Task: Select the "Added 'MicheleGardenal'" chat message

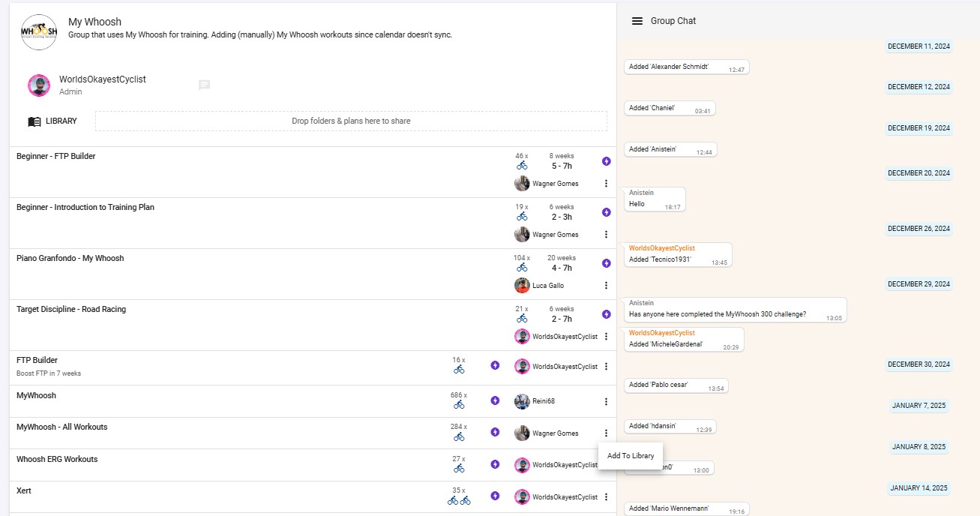Action: [684, 340]
